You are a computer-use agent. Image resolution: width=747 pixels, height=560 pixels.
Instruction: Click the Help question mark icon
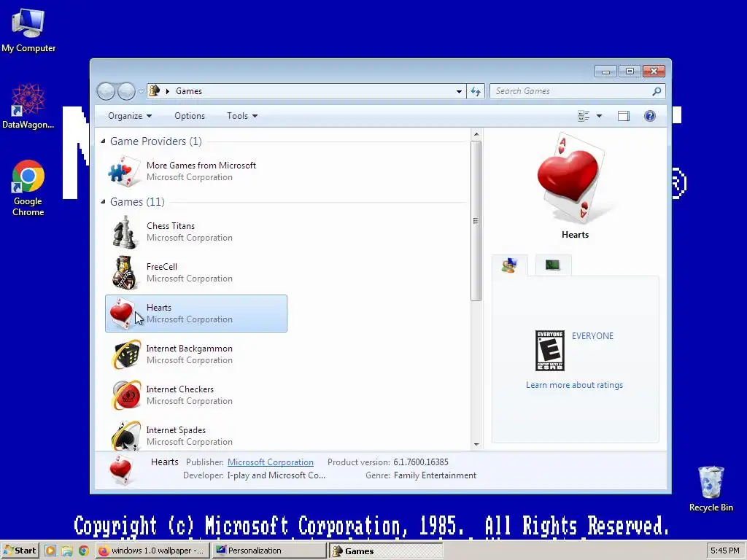click(x=650, y=116)
